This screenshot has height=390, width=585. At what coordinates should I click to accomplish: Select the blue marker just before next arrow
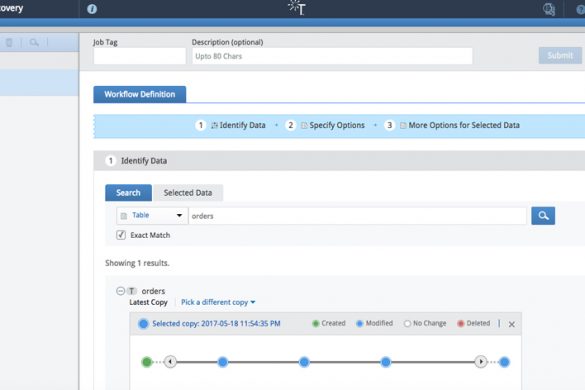385,362
